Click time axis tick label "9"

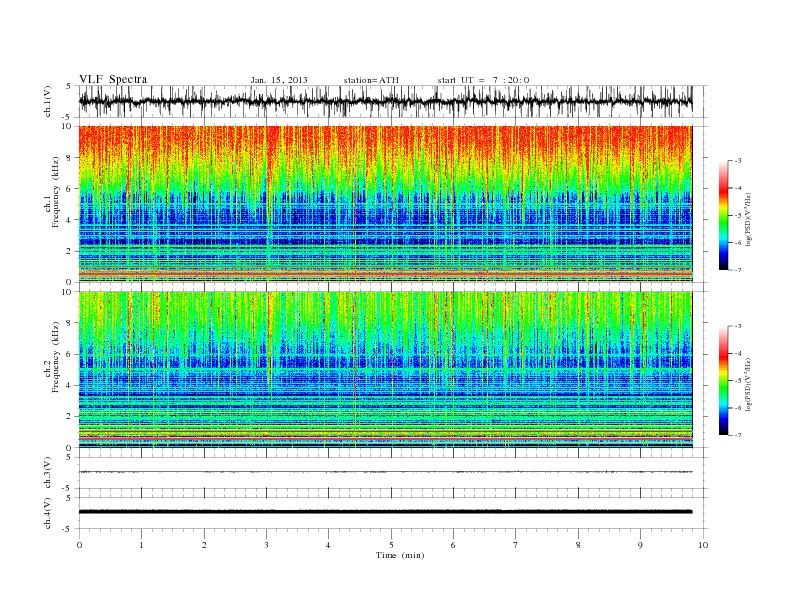pyautogui.click(x=640, y=545)
